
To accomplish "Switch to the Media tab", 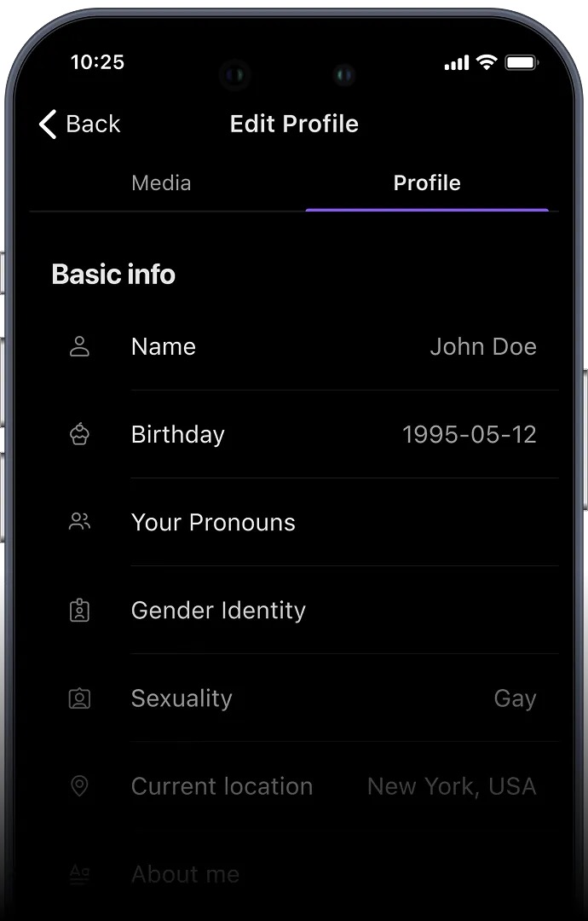I will click(161, 183).
